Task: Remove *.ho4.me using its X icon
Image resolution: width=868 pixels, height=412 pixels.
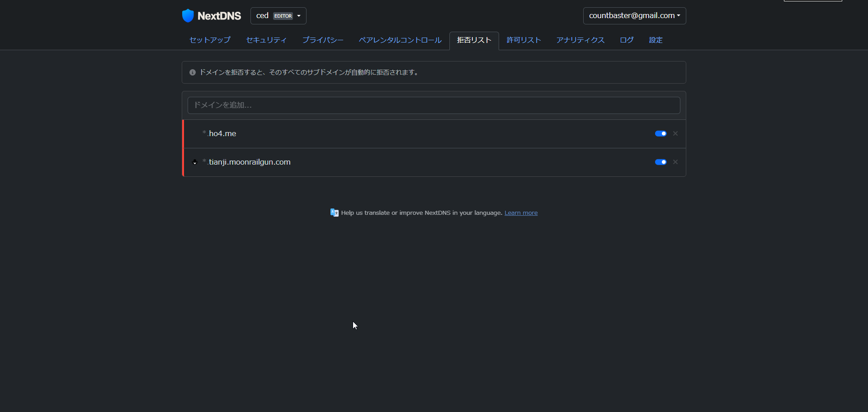Action: click(675, 133)
